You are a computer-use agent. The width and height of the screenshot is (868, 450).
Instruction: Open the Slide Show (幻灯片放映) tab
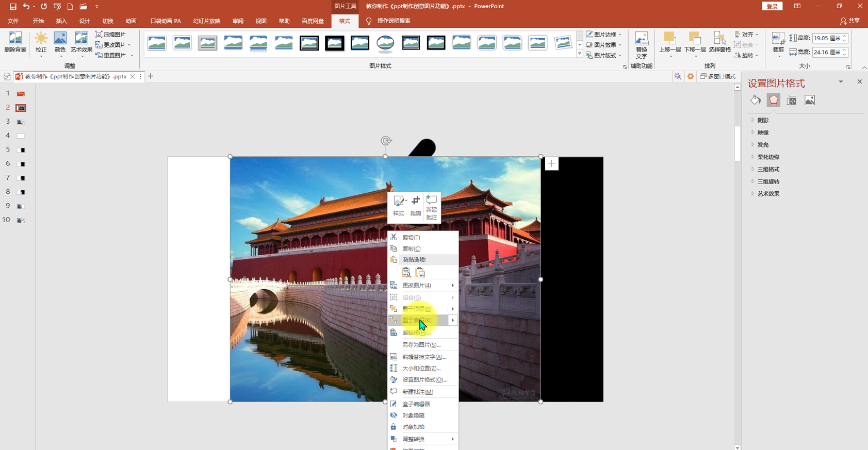(207, 21)
